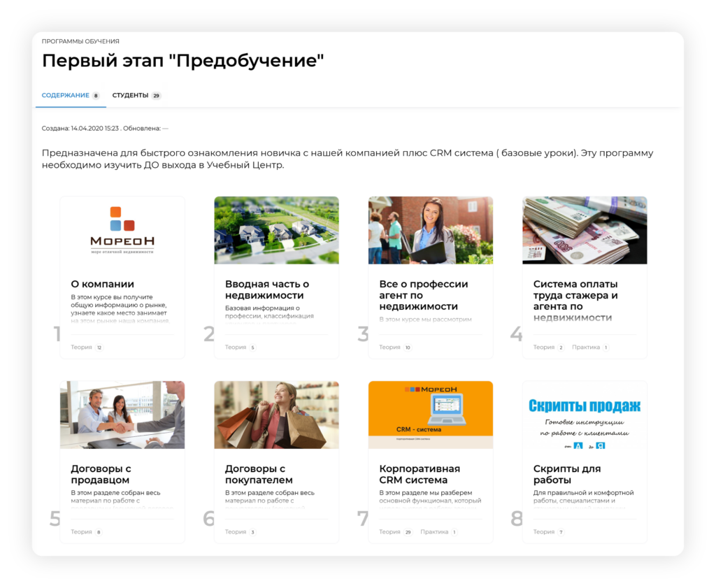Open the МореоН logo course thumbnail
The width and height of the screenshot is (716, 588).
click(x=122, y=230)
